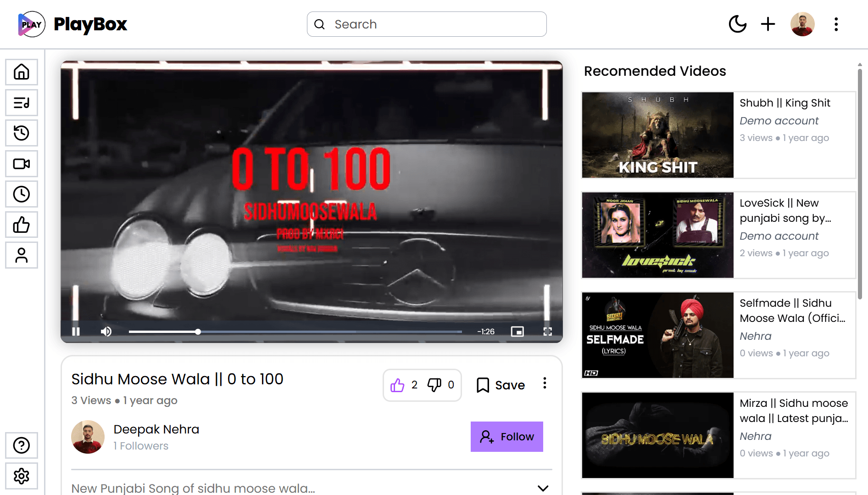Click 'LoveSick || New punjabi song by…' title
Image resolution: width=868 pixels, height=495 pixels.
click(785, 210)
